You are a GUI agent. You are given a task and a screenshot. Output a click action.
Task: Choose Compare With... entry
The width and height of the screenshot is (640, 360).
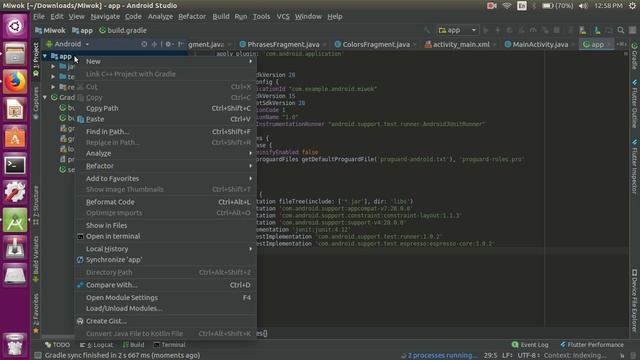(166, 285)
